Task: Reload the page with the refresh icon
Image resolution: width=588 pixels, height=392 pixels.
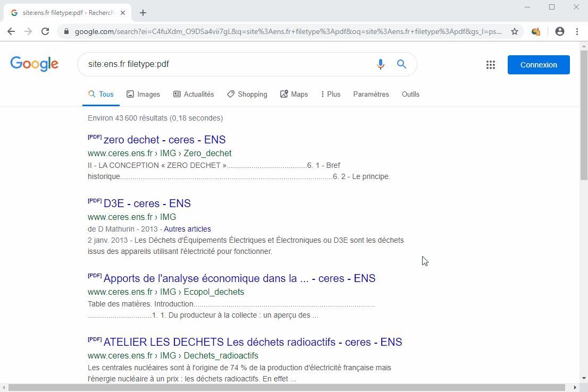Action: coord(45,31)
